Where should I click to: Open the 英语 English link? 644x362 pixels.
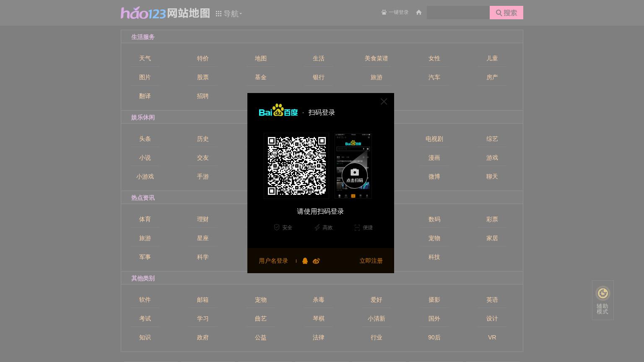(x=492, y=300)
